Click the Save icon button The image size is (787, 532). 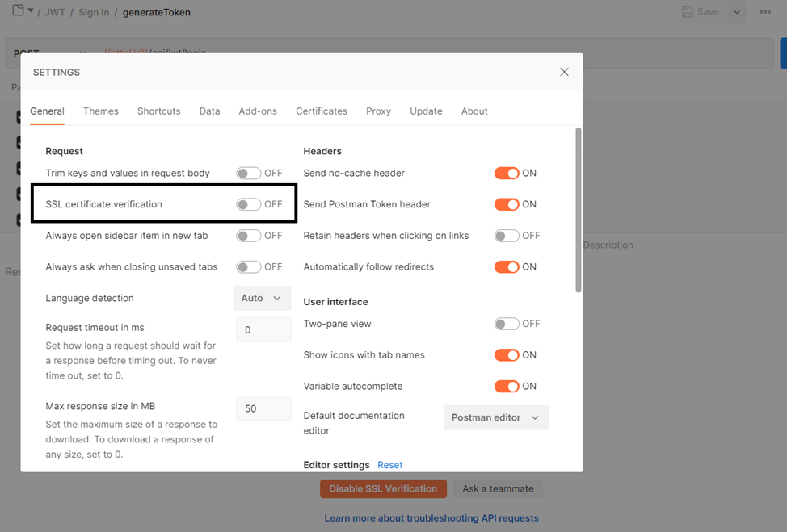click(700, 12)
